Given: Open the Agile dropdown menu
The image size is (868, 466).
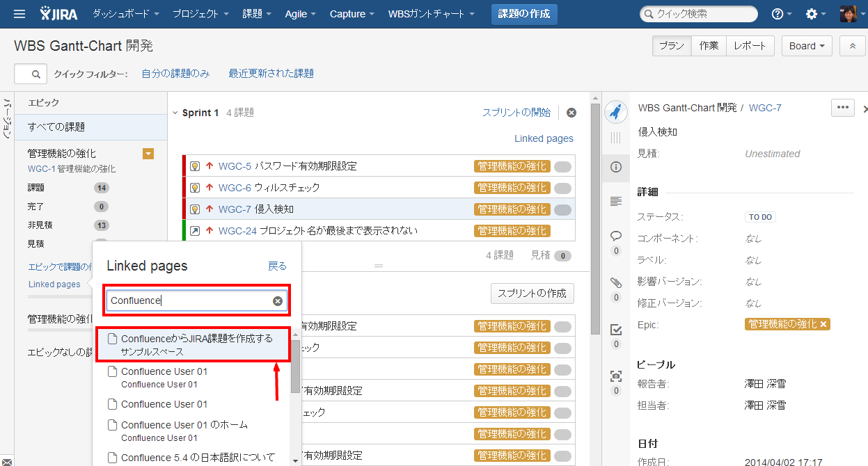Looking at the screenshot, I should tap(301, 14).
